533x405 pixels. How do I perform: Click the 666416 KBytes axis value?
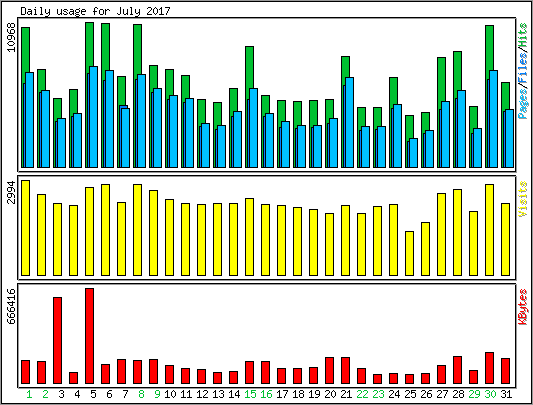[11, 306]
